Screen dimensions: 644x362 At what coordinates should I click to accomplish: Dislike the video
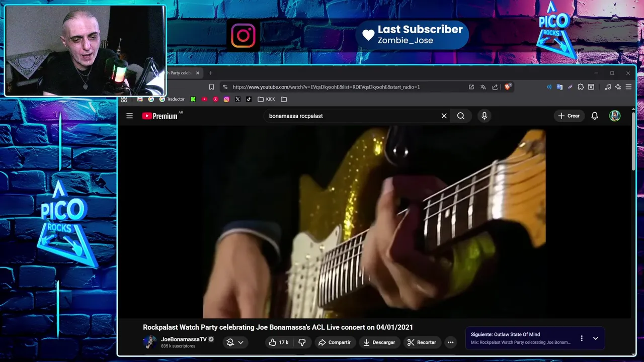pos(302,342)
